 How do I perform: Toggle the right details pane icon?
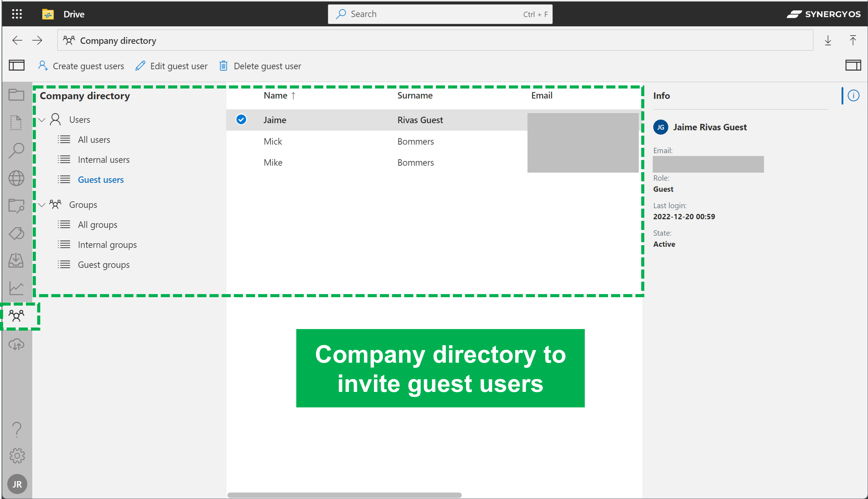853,65
